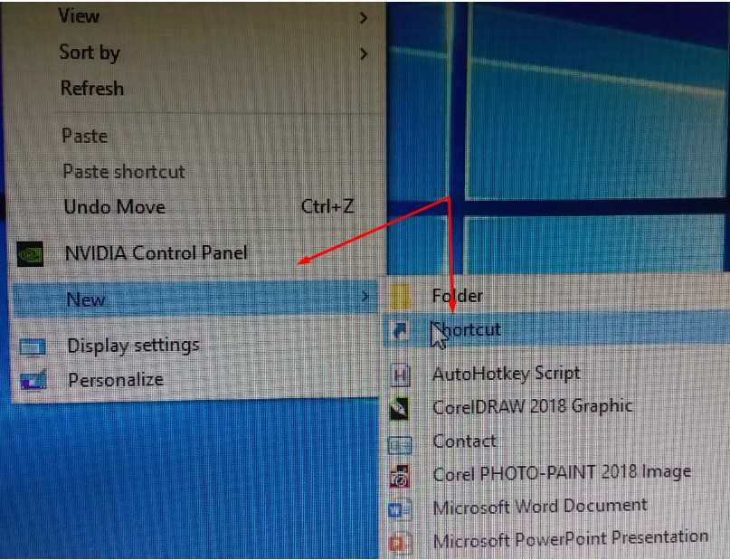Click the Ctrl+Z shortcut label
Screen dimensions: 730x560
tap(327, 206)
